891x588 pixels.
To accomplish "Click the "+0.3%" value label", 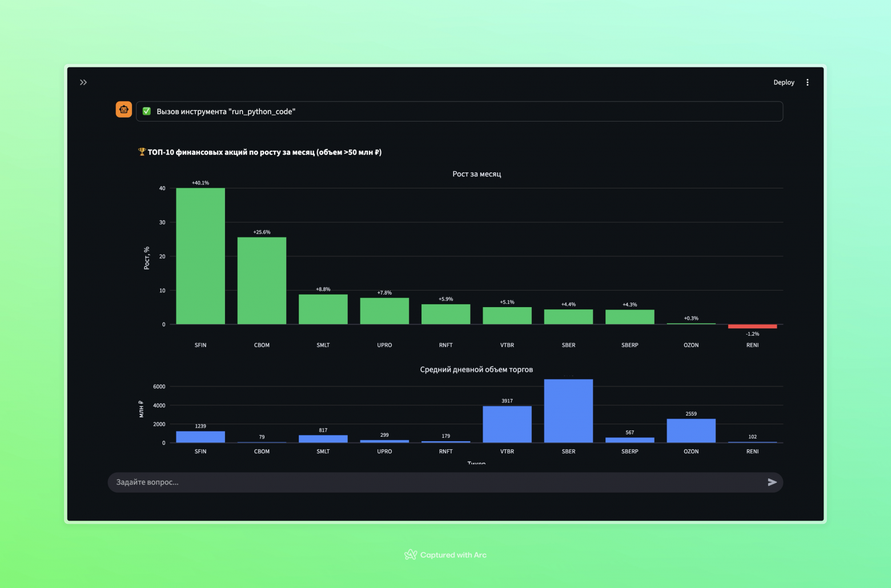I will (x=691, y=319).
